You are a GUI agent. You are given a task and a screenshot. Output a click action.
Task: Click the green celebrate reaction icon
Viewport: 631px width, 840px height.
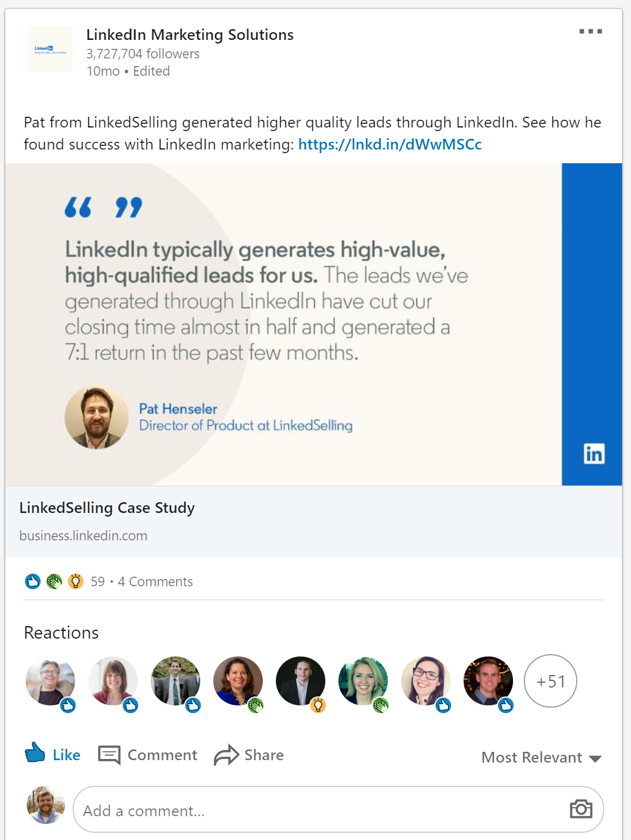54,581
